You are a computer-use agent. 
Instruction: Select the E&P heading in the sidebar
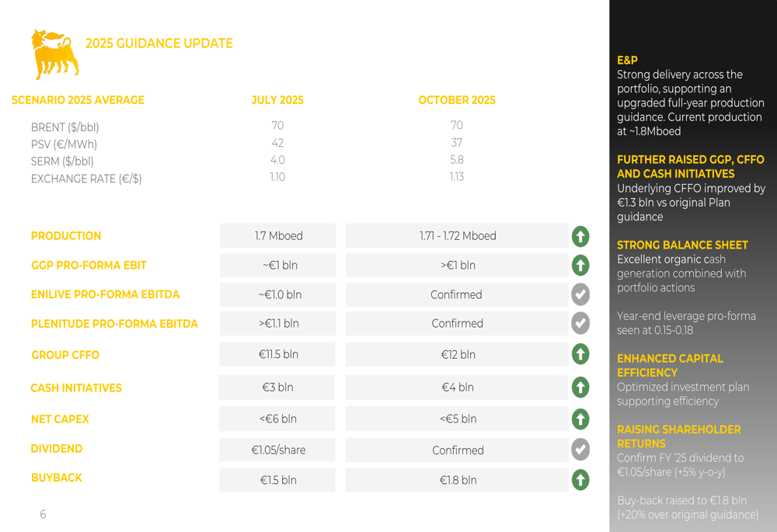[627, 60]
